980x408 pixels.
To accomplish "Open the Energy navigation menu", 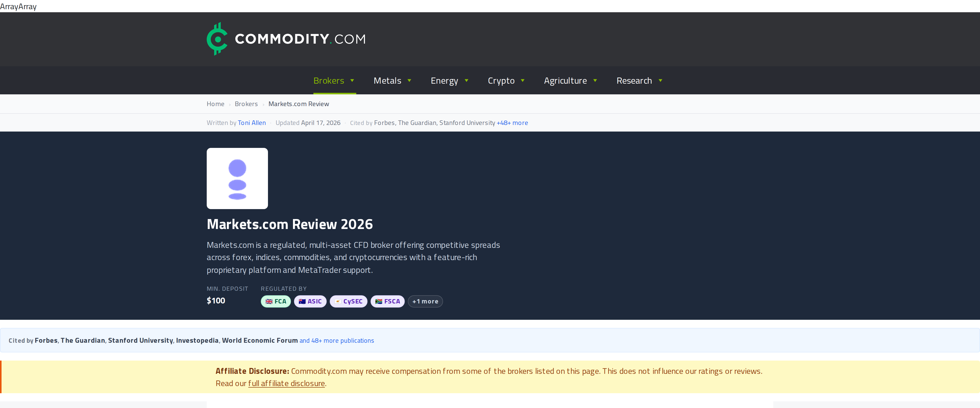I will pos(444,81).
